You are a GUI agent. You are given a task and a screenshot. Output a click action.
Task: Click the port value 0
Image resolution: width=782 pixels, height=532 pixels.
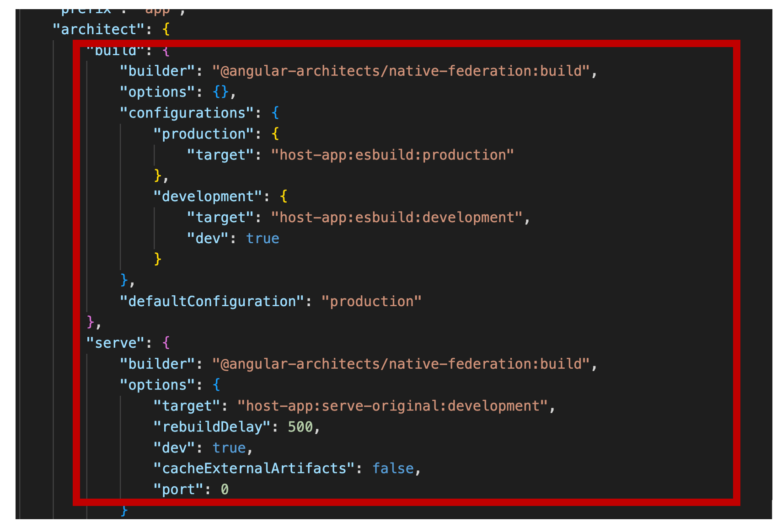point(225,489)
